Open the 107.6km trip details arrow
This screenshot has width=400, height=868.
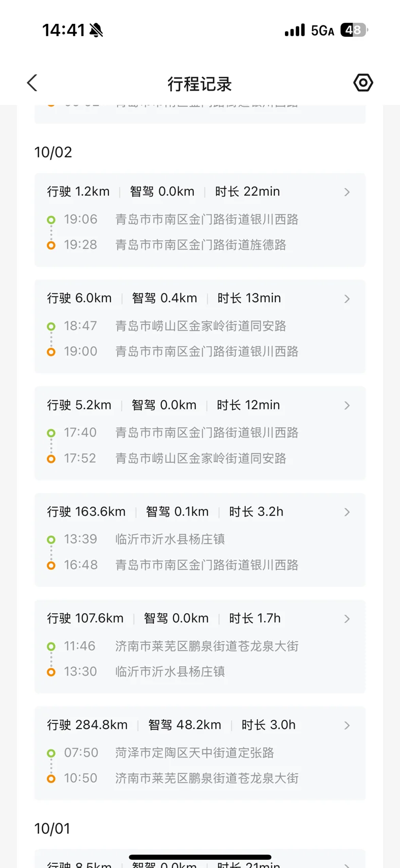coord(347,619)
